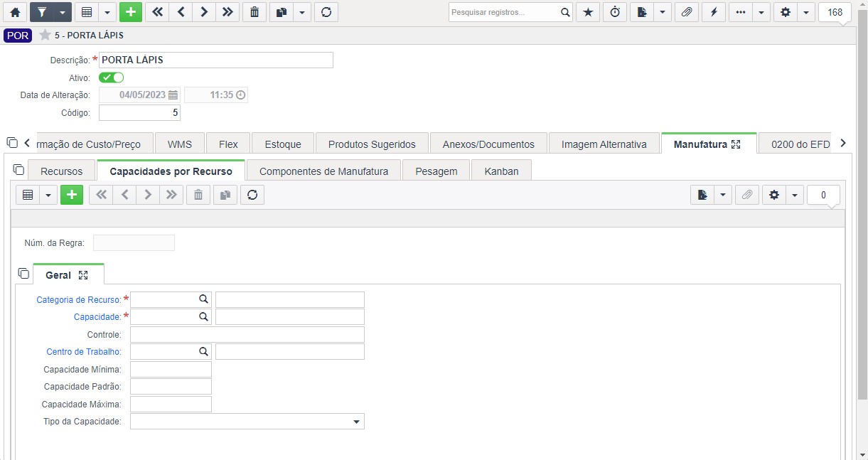Viewport: 868px width, 460px height.
Task: Click the Capacidade Mínima field
Action: coord(171,369)
